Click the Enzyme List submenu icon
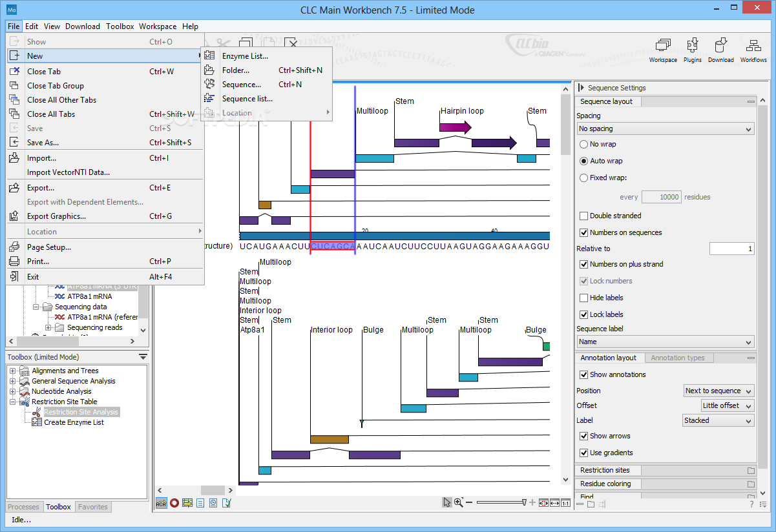 [x=209, y=56]
